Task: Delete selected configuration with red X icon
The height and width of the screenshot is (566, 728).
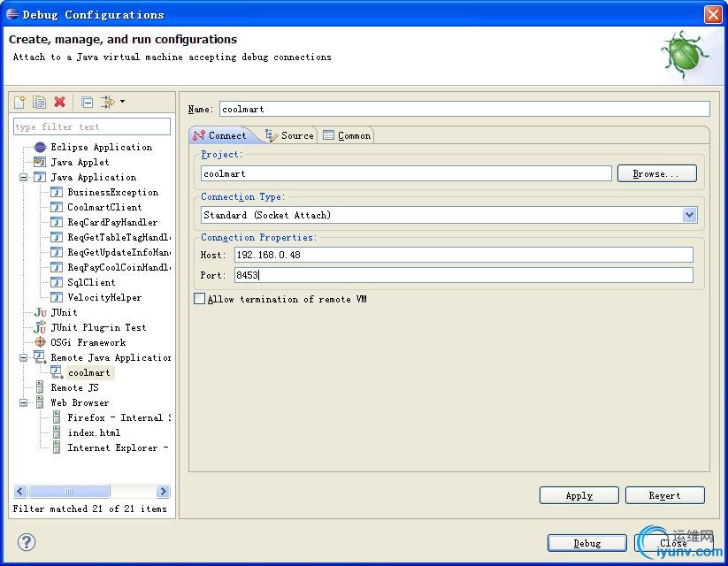Action: point(60,103)
